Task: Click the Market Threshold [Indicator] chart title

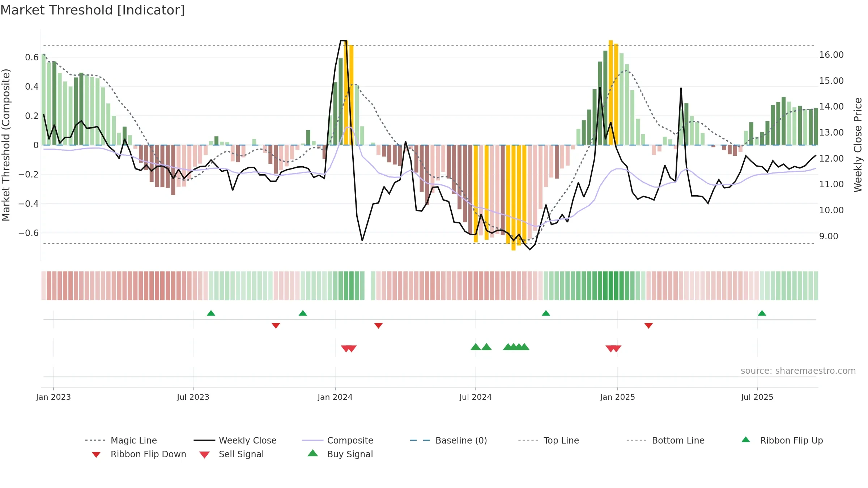Action: point(93,10)
